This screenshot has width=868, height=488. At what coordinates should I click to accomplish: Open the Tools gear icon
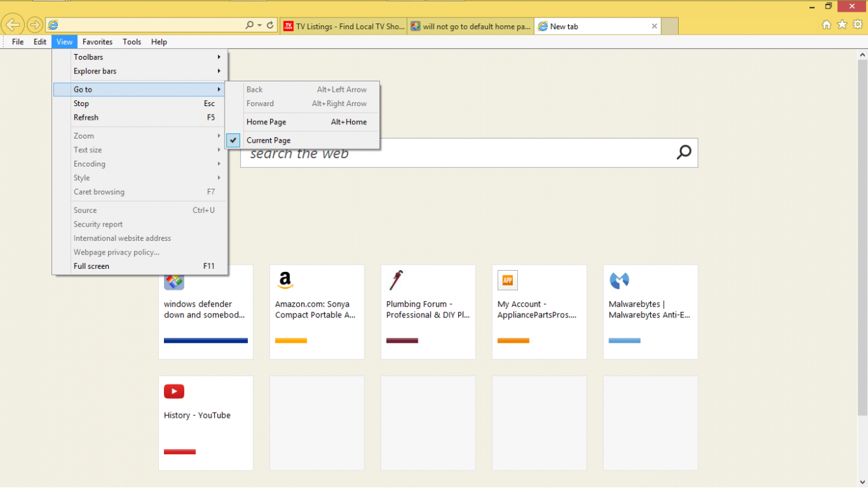[858, 25]
